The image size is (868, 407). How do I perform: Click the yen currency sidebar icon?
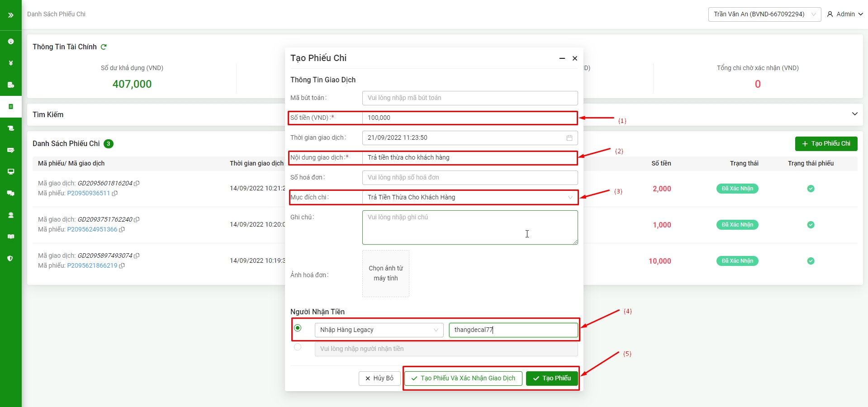click(x=10, y=63)
